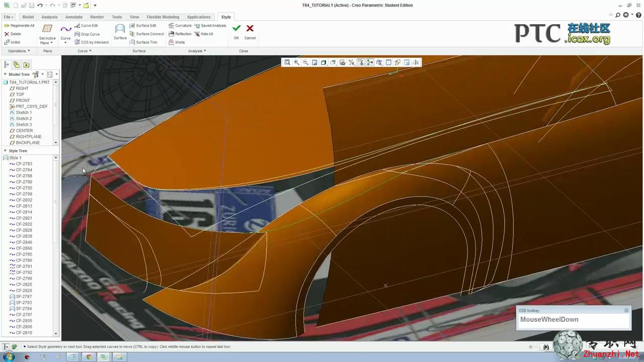This screenshot has width=644, height=362.
Task: Expand the Analysis group dropdown
Action: pos(197,51)
